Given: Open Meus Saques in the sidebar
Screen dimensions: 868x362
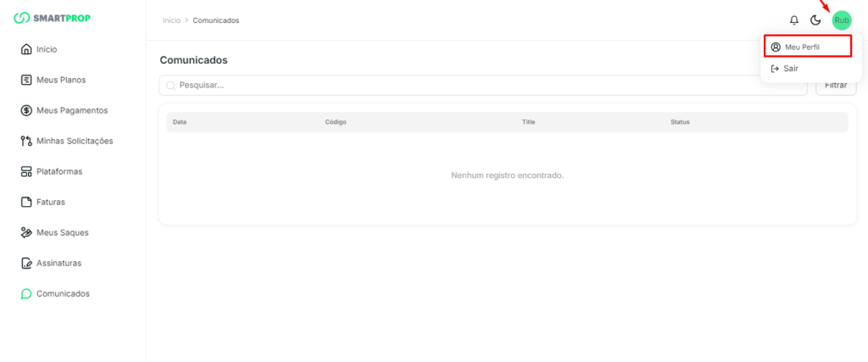Looking at the screenshot, I should coord(62,232).
